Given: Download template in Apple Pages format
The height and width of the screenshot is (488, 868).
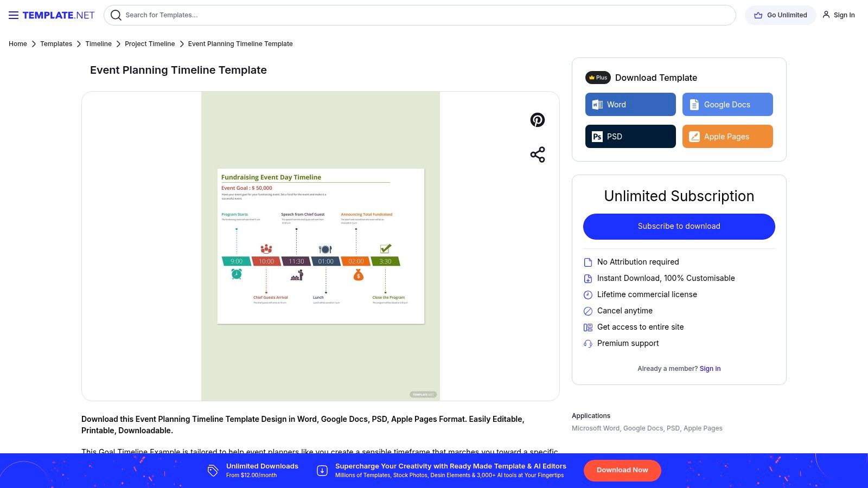Looking at the screenshot, I should tap(727, 136).
